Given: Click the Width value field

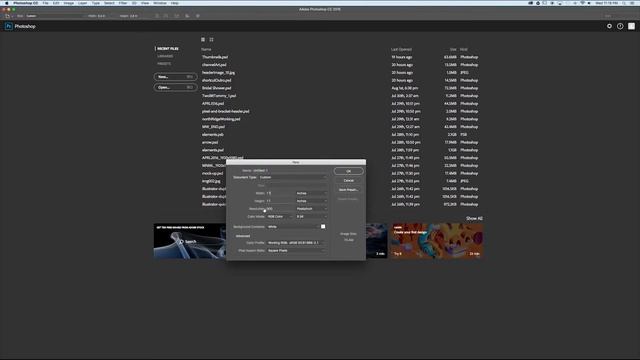Looking at the screenshot, I should (280, 193).
